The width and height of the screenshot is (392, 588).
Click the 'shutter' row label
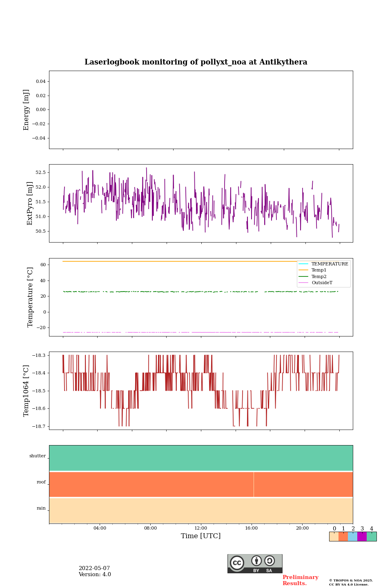pyautogui.click(x=38, y=456)
